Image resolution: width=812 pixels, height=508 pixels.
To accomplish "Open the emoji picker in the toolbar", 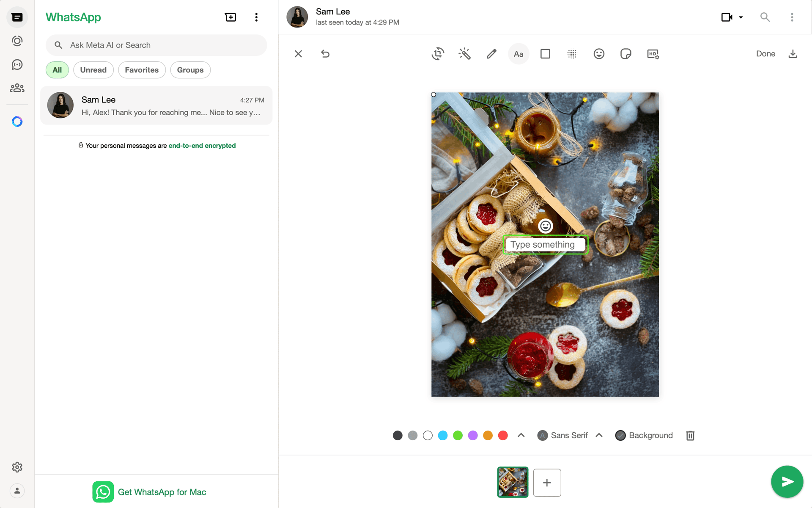I will click(x=599, y=54).
